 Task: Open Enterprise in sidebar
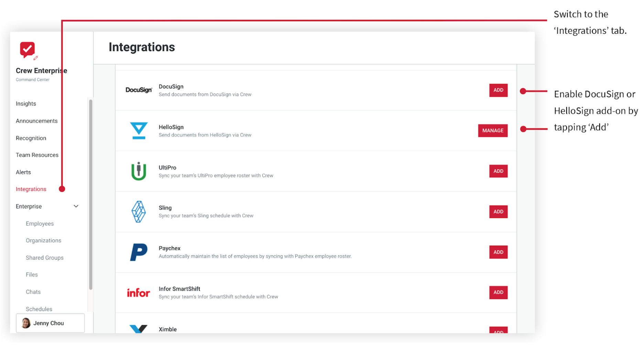tap(29, 206)
